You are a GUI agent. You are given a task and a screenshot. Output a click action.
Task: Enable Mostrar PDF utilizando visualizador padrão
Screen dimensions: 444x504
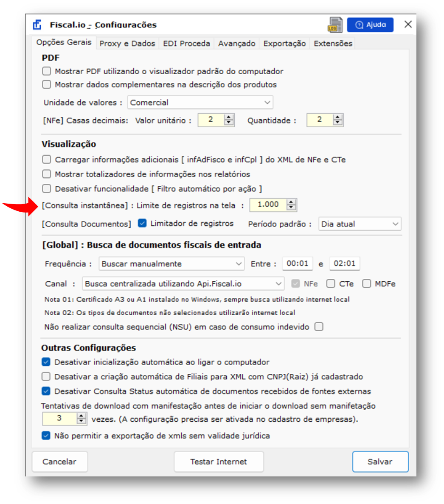tap(47, 71)
